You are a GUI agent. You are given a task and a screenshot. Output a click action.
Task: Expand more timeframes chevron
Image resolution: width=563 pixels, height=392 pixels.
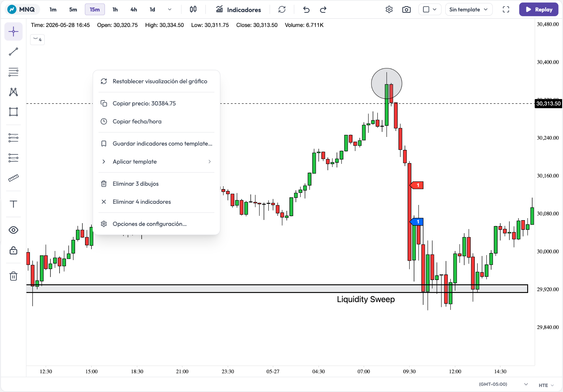pyautogui.click(x=169, y=9)
